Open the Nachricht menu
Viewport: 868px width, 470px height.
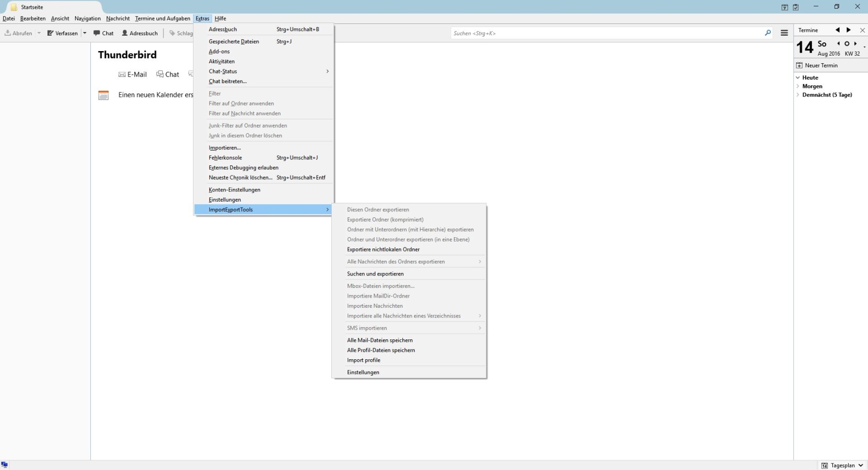pos(118,18)
